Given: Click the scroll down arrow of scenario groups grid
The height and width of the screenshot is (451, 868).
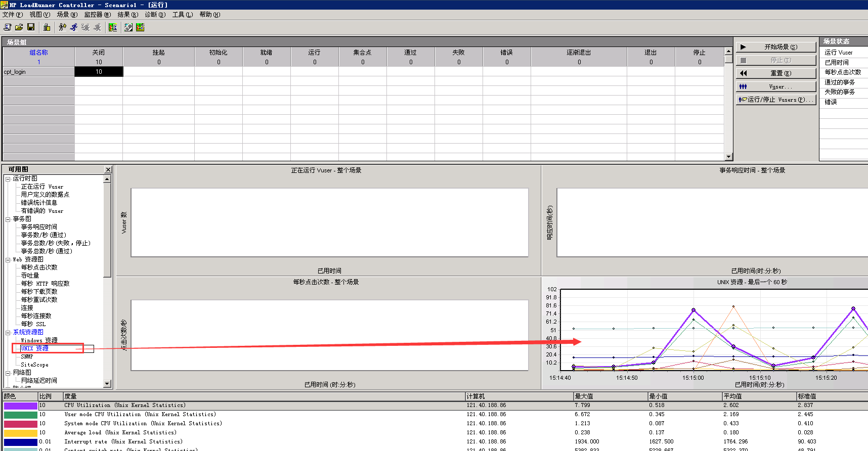Looking at the screenshot, I should [x=728, y=157].
